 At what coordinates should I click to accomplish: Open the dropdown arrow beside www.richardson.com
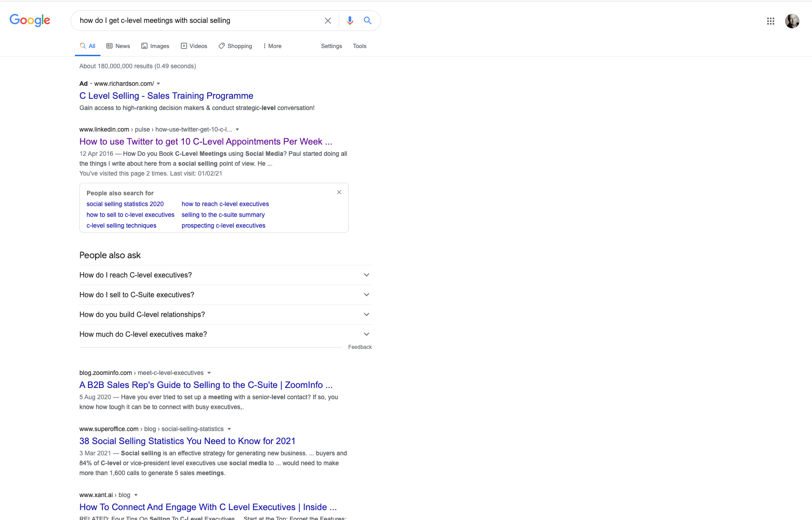tap(158, 84)
